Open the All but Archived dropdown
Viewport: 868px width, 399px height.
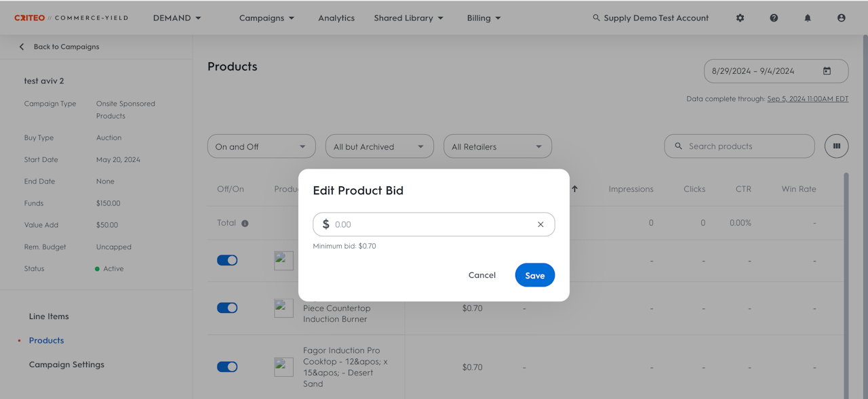379,147
